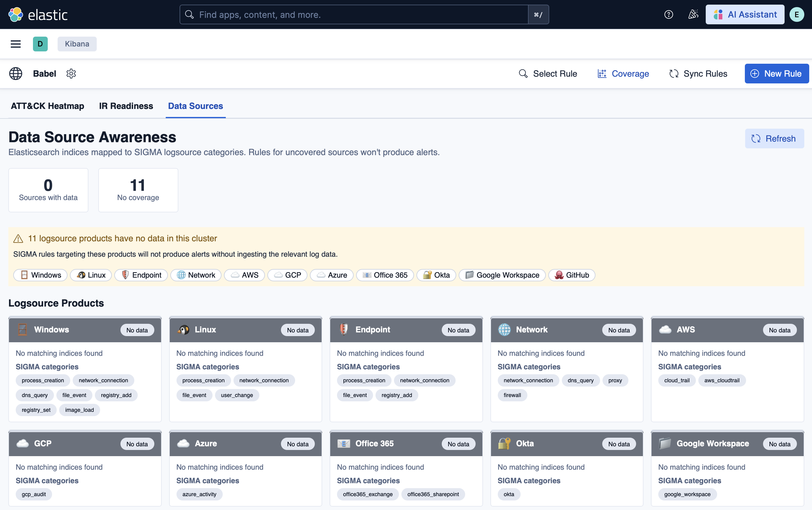Click the GCP chip in warning callout
This screenshot has width=812, height=510.
click(287, 275)
